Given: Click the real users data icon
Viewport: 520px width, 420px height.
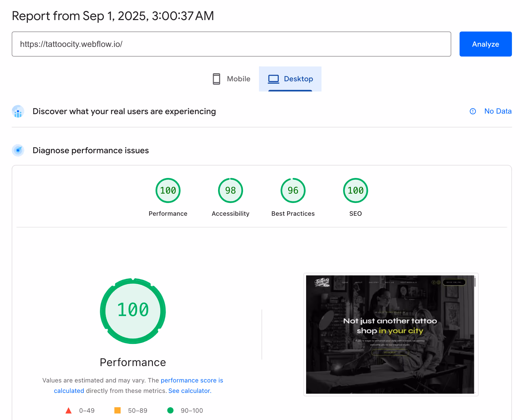Looking at the screenshot, I should [18, 112].
